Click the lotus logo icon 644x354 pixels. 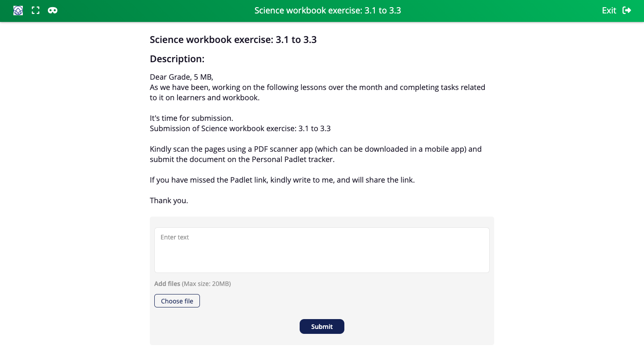tap(18, 10)
